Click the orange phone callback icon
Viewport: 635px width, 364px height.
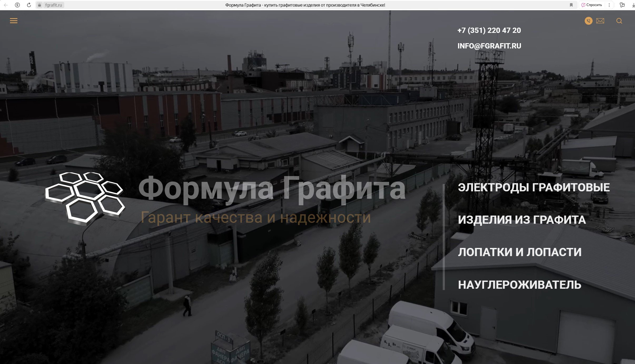[588, 21]
